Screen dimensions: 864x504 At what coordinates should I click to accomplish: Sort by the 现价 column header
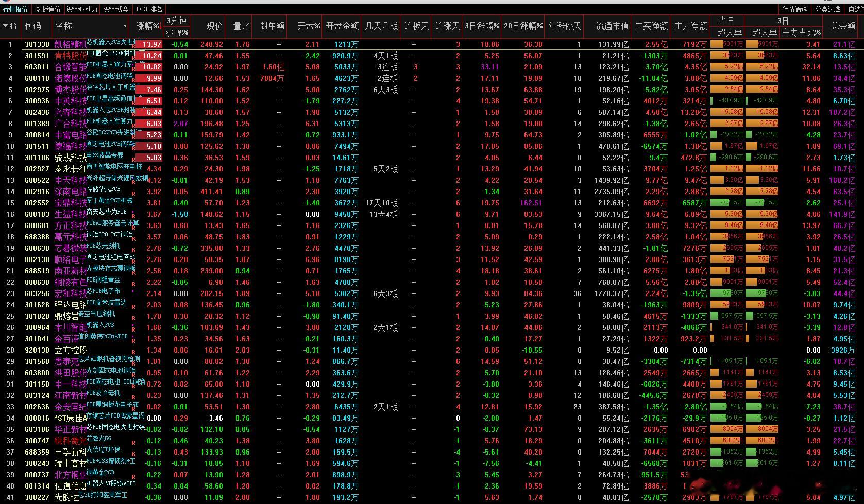pyautogui.click(x=214, y=26)
